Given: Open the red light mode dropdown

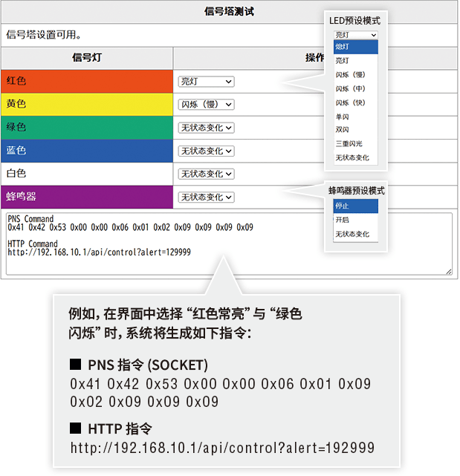Looking at the screenshot, I should click(206, 82).
